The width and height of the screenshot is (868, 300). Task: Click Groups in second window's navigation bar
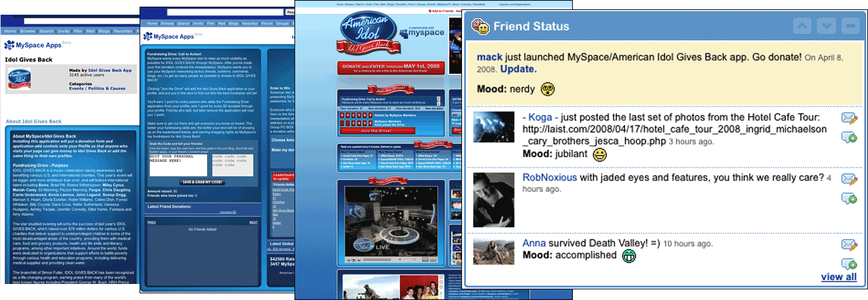coord(282,23)
